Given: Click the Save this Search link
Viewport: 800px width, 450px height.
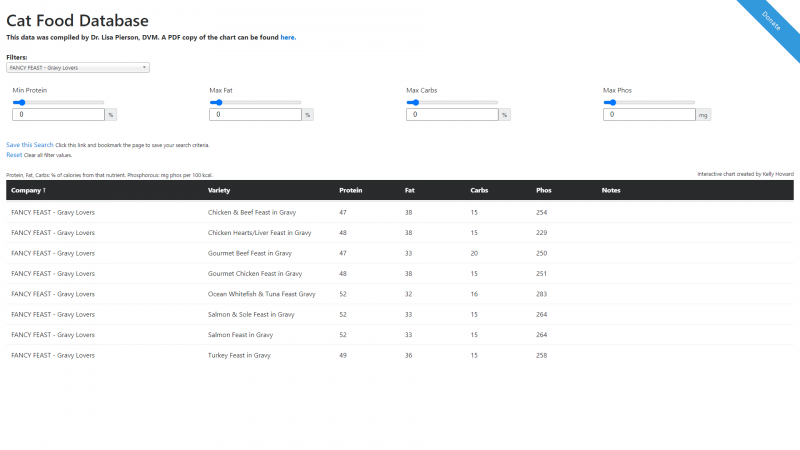Looking at the screenshot, I should [30, 145].
